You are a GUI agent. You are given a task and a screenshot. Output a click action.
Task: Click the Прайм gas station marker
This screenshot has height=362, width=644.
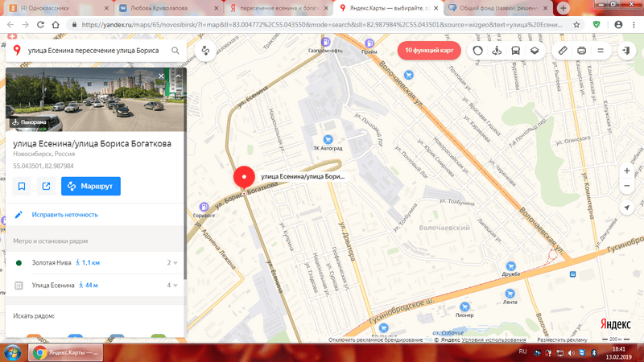pos(369,43)
